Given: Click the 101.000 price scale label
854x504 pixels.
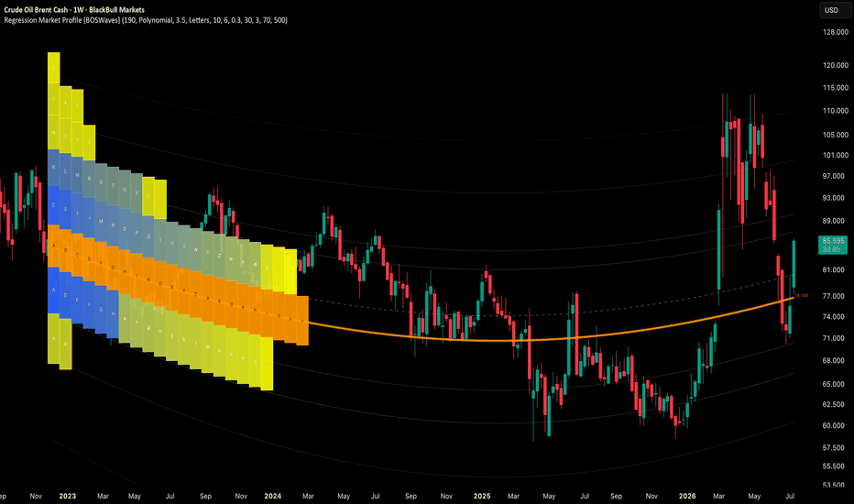Looking at the screenshot, I should click(835, 155).
